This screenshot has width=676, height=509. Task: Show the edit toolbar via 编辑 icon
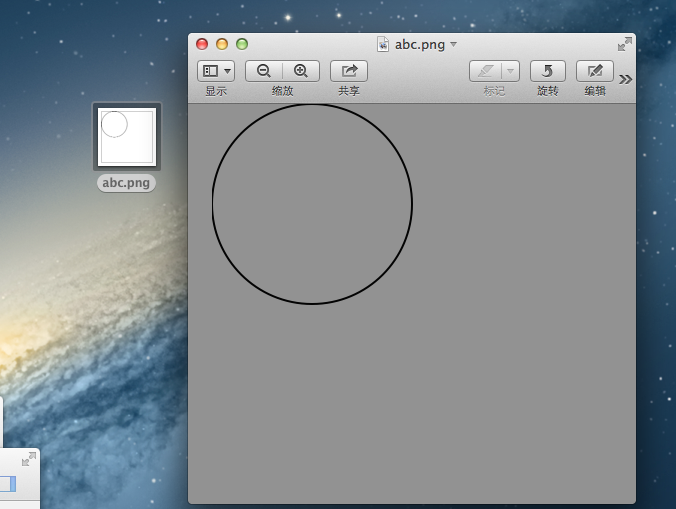[x=595, y=71]
